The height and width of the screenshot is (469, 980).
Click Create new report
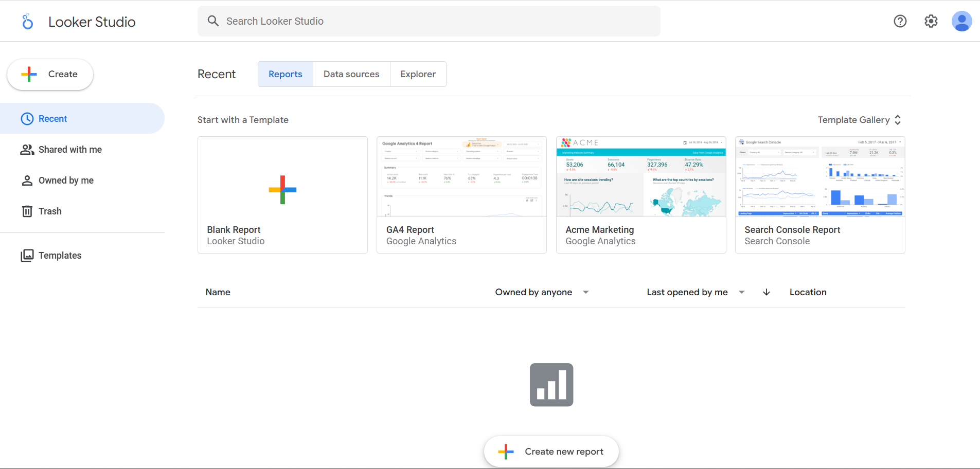pyautogui.click(x=551, y=451)
